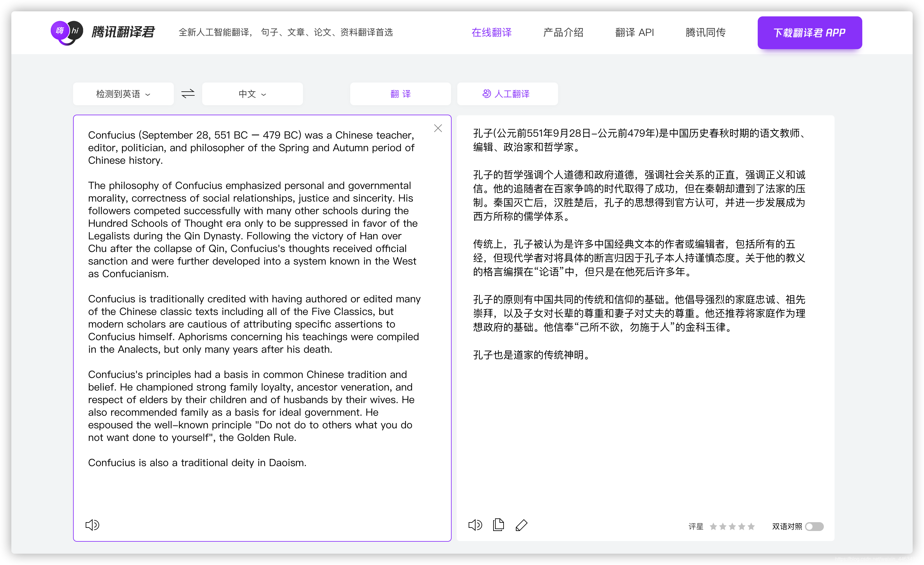Viewport: 924px width, 565px height.
Task: Rate translation with the fifth star
Action: 751,526
